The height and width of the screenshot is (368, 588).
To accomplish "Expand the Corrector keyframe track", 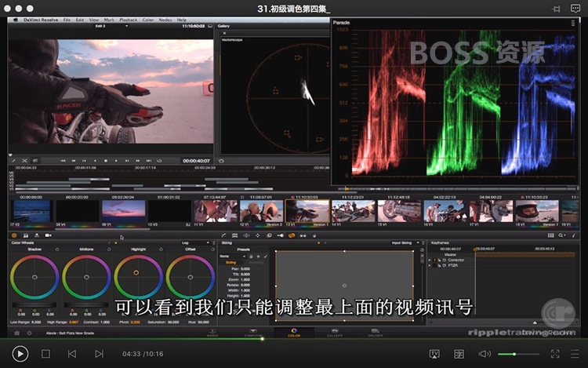I will pos(430,260).
